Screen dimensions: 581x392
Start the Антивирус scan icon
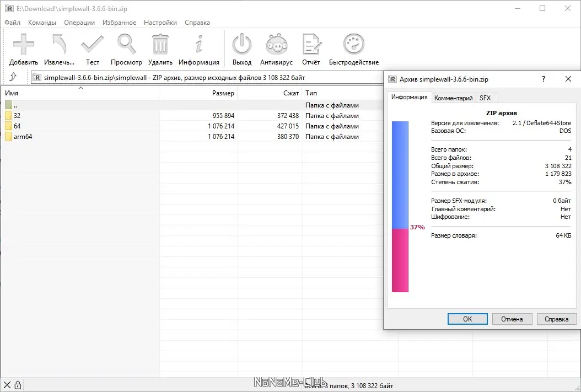coord(276,44)
